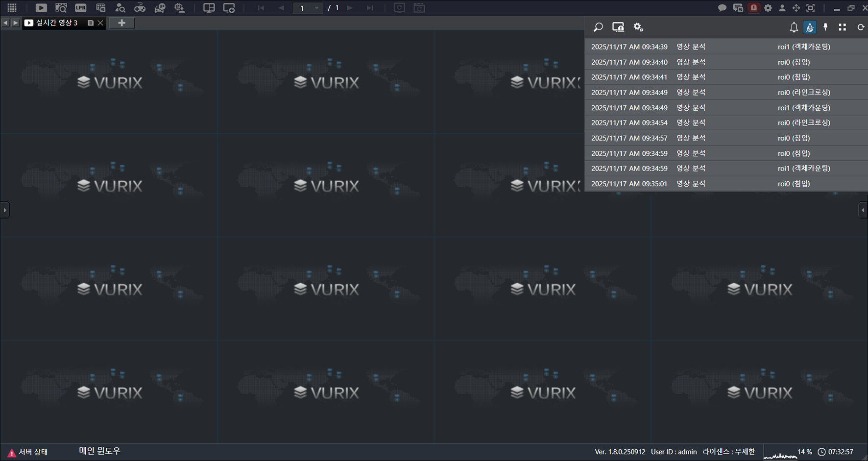Open the live video play icon
Screen dimensions: 868x461
(41, 8)
